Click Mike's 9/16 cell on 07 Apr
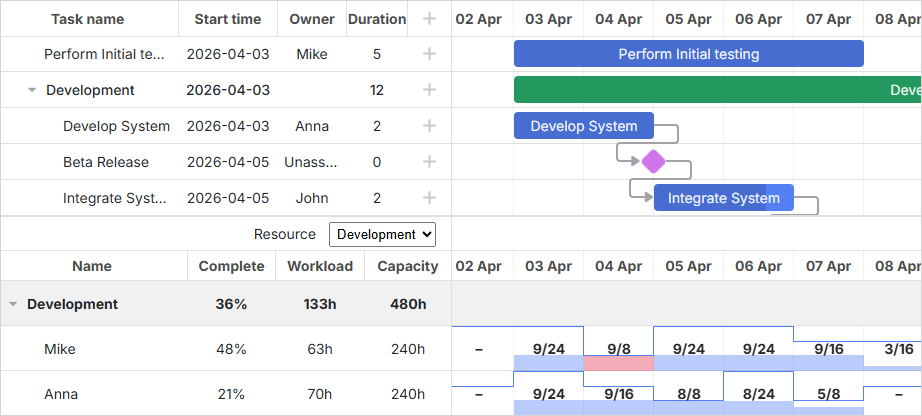922x416 pixels. tap(829, 349)
